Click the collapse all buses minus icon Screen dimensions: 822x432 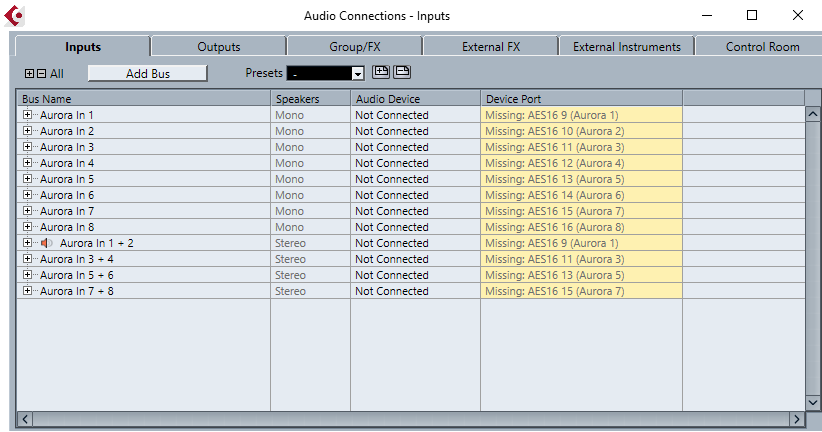(x=41, y=73)
